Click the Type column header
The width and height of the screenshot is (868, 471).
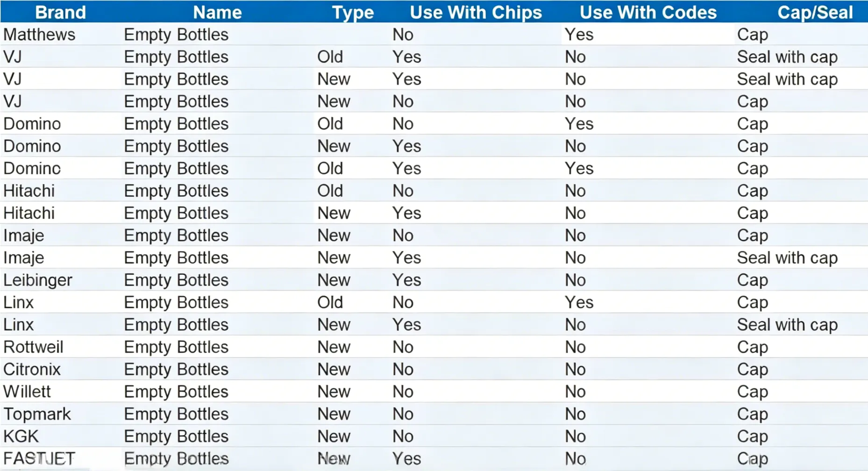tap(353, 12)
